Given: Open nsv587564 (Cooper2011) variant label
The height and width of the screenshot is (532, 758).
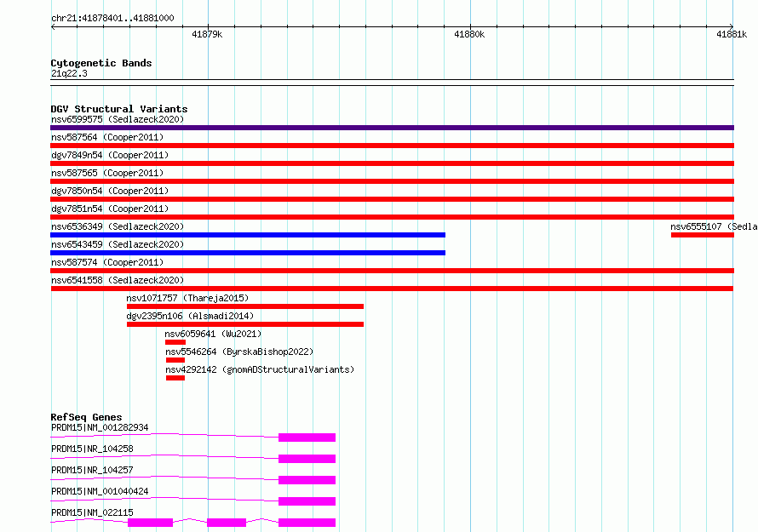Looking at the screenshot, I should [107, 137].
